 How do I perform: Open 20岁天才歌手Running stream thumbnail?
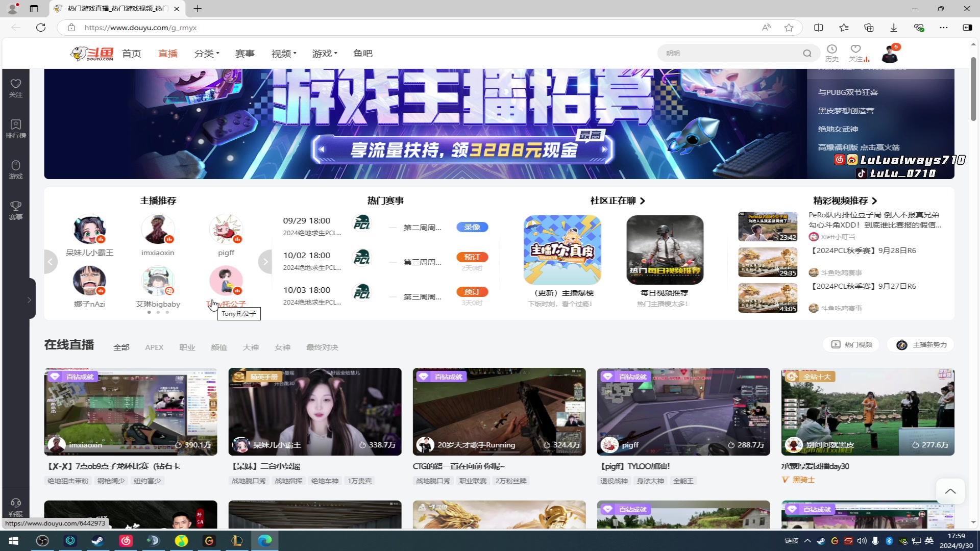point(499,412)
